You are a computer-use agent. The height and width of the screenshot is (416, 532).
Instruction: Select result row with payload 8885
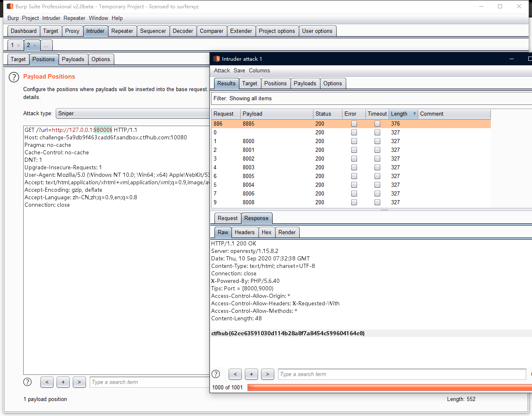pyautogui.click(x=351, y=124)
